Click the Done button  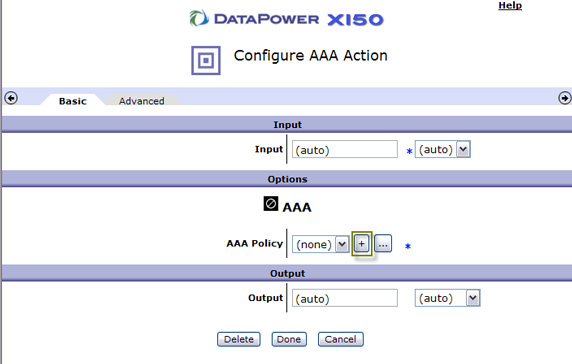tap(289, 339)
